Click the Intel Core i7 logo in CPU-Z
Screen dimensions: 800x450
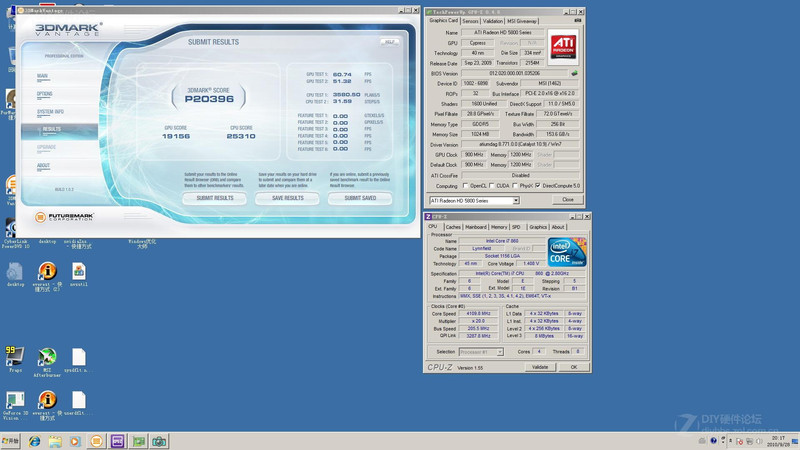567,252
